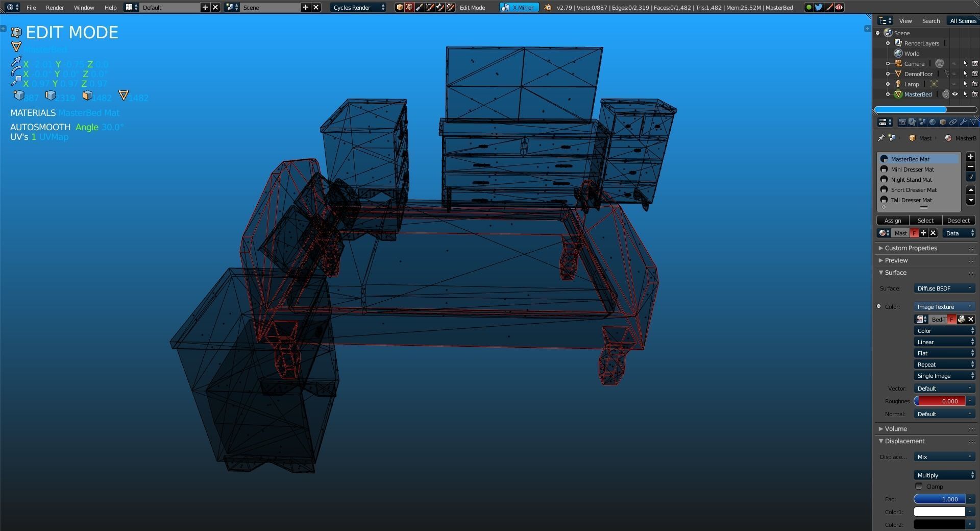Click the Select material button
Viewport: 980px width, 531px height.
coord(925,221)
